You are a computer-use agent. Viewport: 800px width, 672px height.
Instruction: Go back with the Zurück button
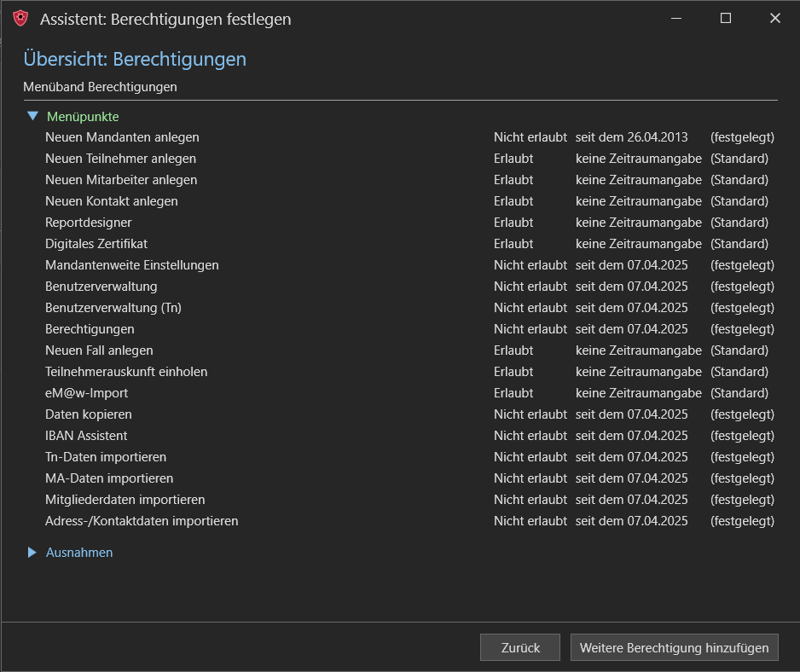520,647
